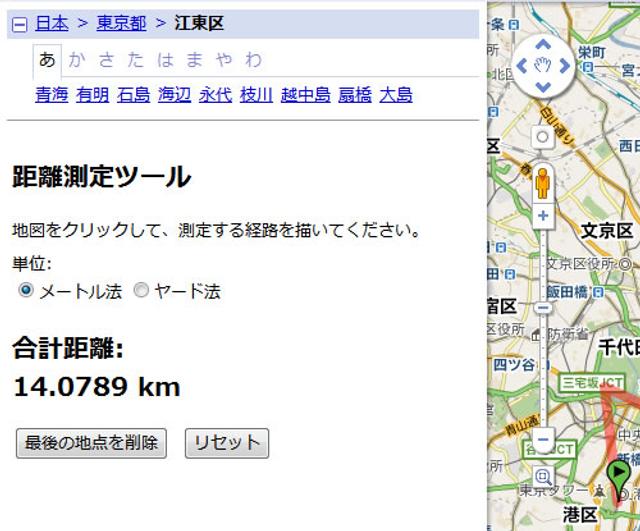Pan the map down with arrow
The image size is (640, 531).
click(x=543, y=87)
